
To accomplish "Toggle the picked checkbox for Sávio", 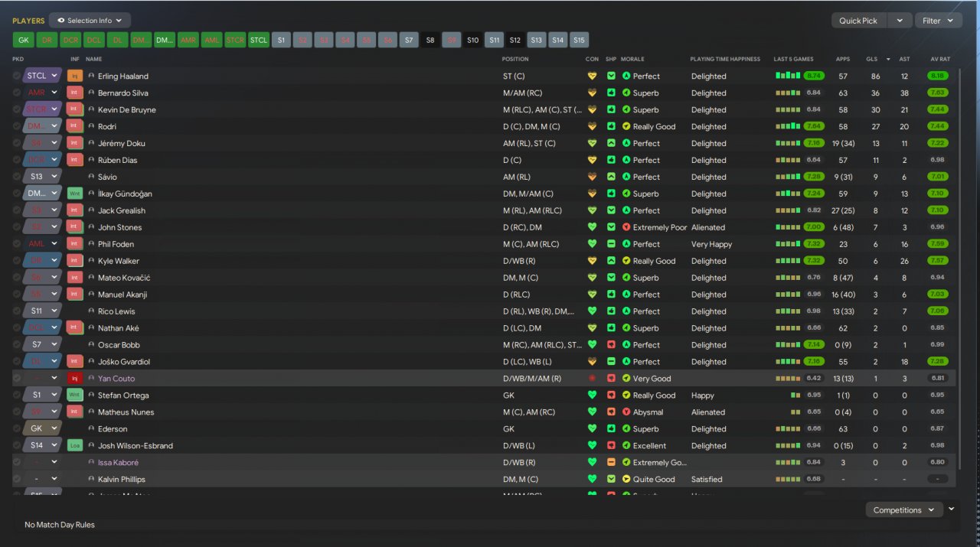I will tap(17, 177).
